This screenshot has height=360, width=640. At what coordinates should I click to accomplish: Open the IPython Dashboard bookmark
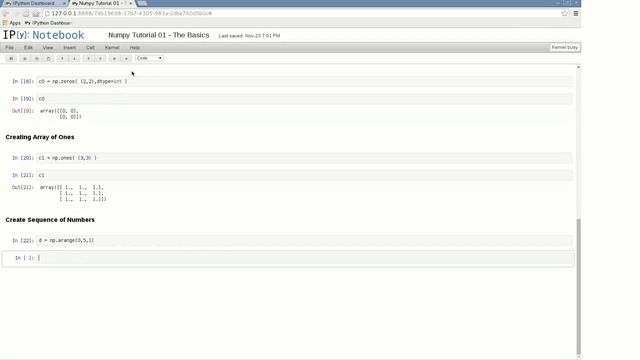(x=48, y=23)
